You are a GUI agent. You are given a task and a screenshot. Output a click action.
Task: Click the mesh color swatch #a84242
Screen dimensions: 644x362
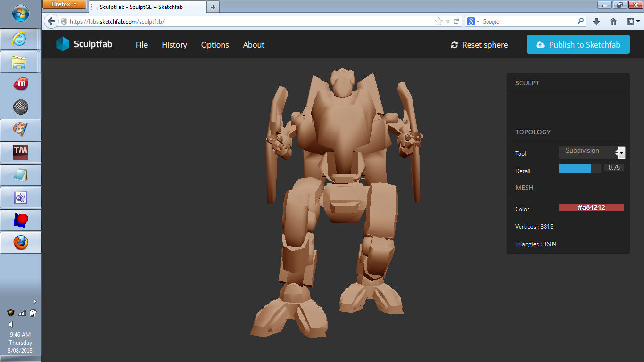pyautogui.click(x=591, y=207)
